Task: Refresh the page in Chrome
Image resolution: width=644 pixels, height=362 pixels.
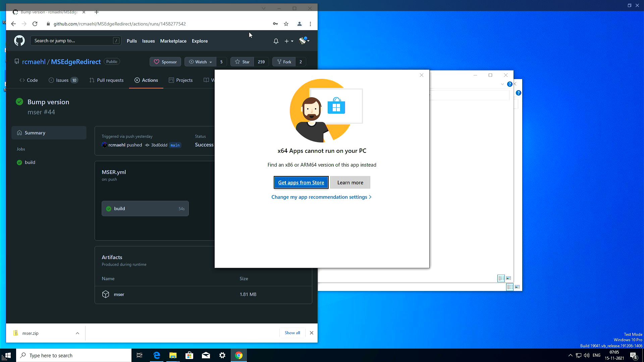Action: coord(35,24)
